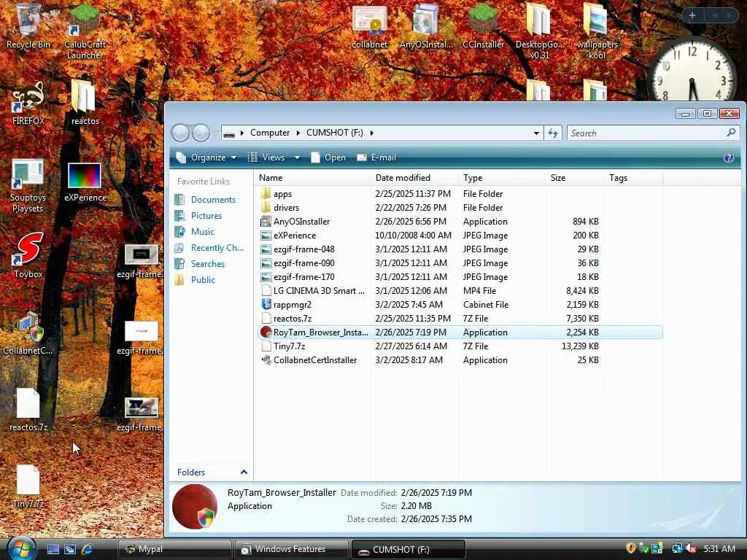747x560 pixels.
Task: Click the sidebar gadget add plus button
Action: pos(692,16)
